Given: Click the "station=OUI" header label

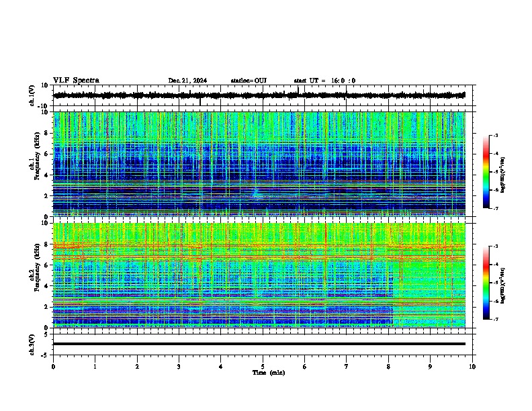Looking at the screenshot, I should click(249, 81).
